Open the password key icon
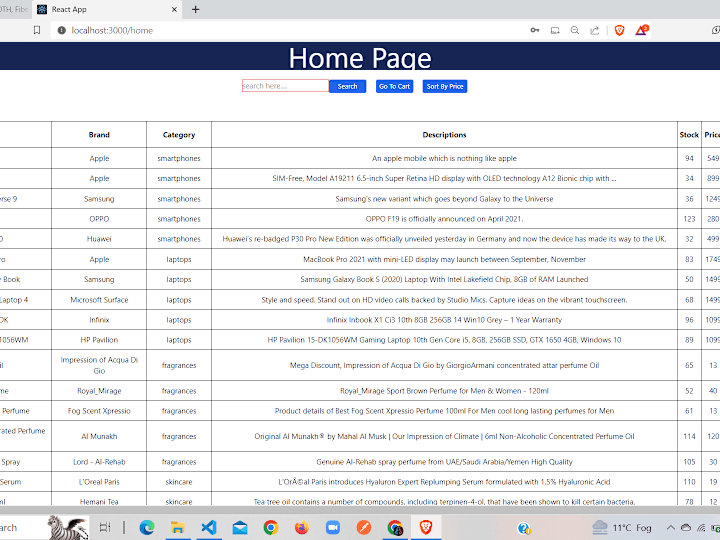Viewport: 720px width, 540px height. point(535,30)
